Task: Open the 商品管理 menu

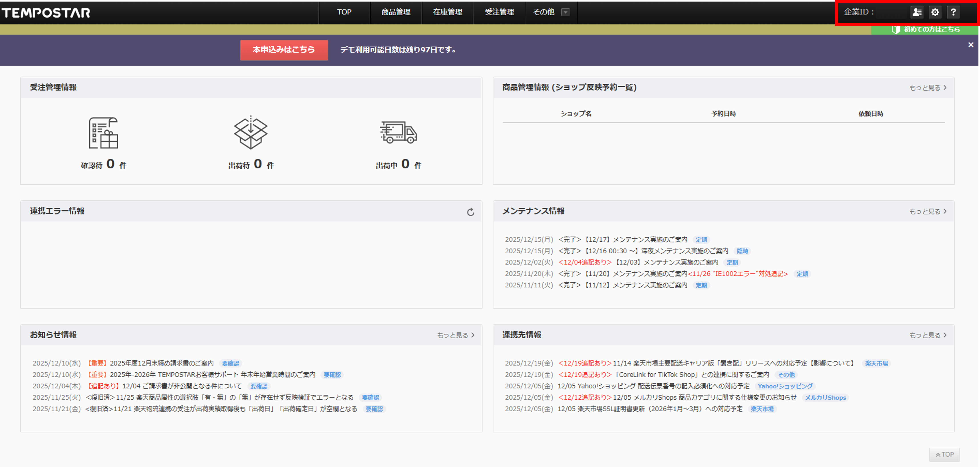Action: [x=396, y=12]
